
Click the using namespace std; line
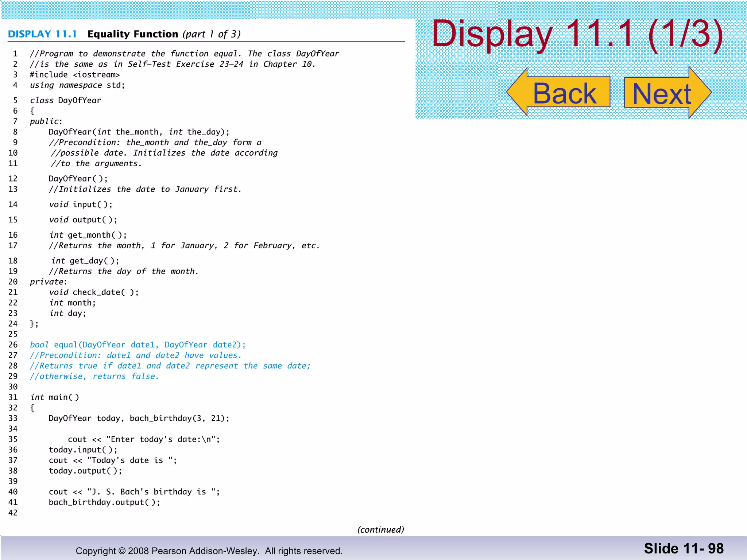(x=77, y=85)
